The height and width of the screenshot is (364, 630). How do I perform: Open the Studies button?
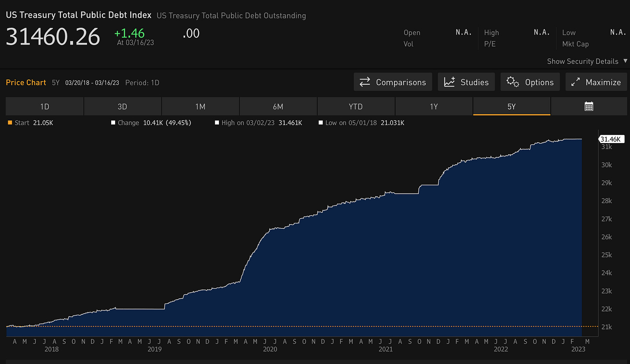[x=466, y=82]
